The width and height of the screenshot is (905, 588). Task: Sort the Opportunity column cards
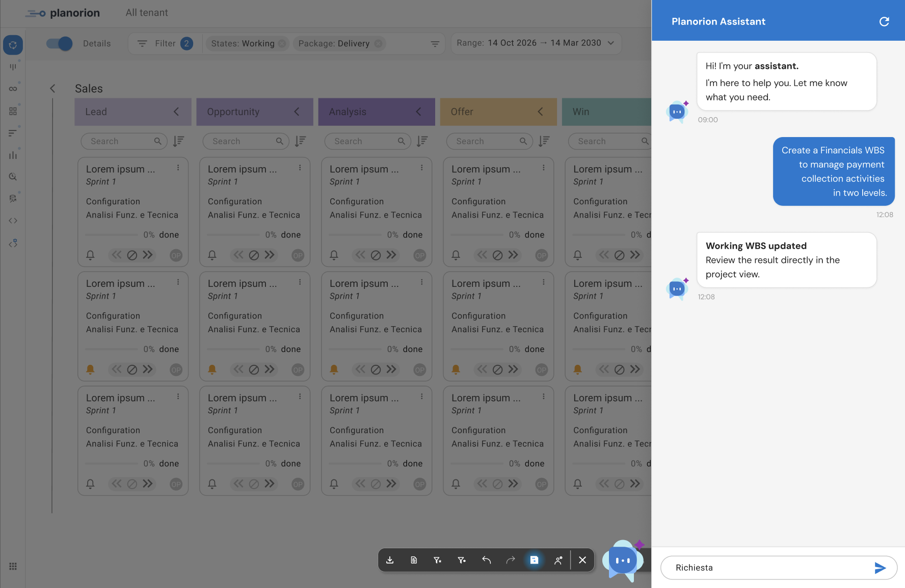pos(301,141)
